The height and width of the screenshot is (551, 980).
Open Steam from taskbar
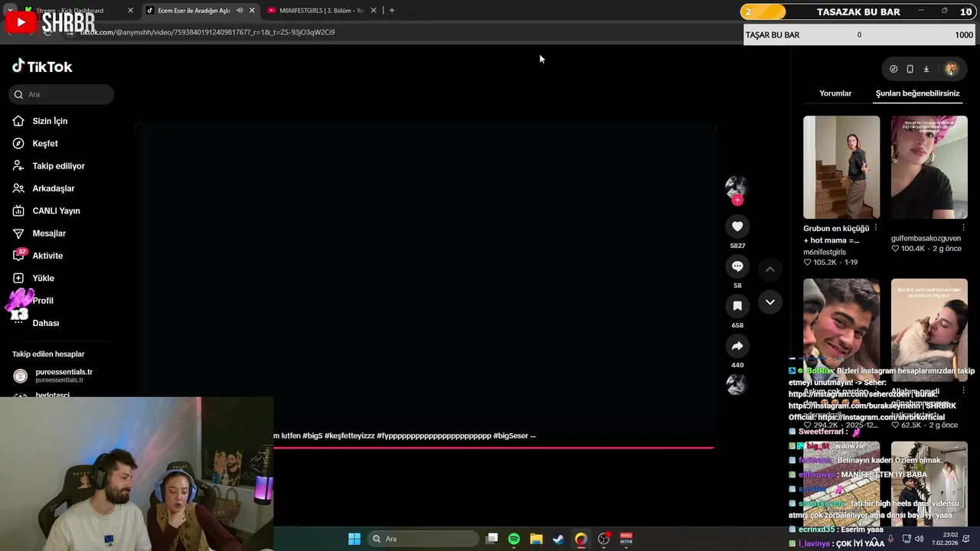click(558, 539)
